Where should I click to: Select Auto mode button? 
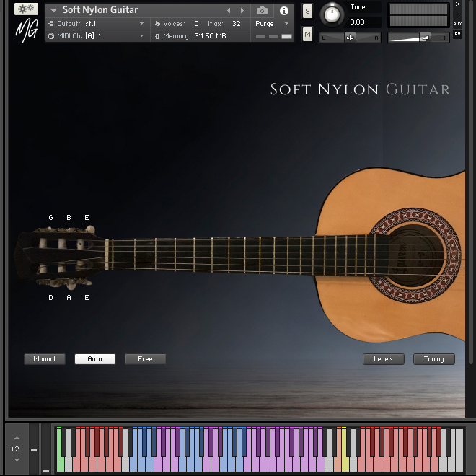[95, 359]
